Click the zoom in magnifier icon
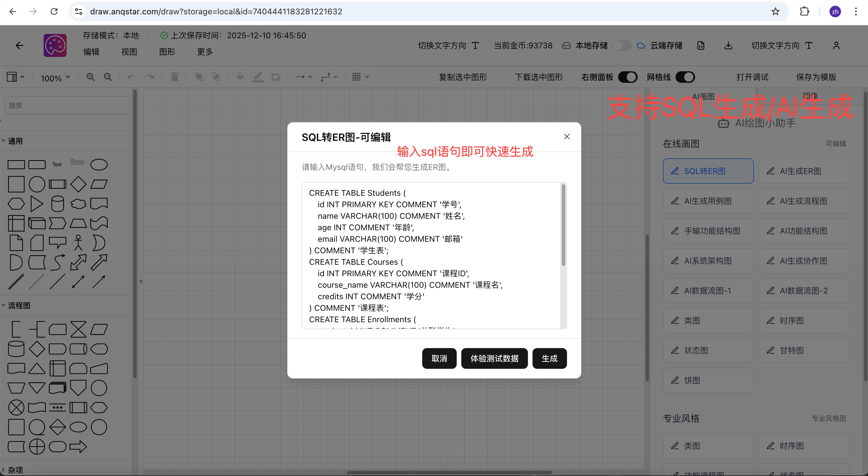This screenshot has width=868, height=476. coord(90,77)
